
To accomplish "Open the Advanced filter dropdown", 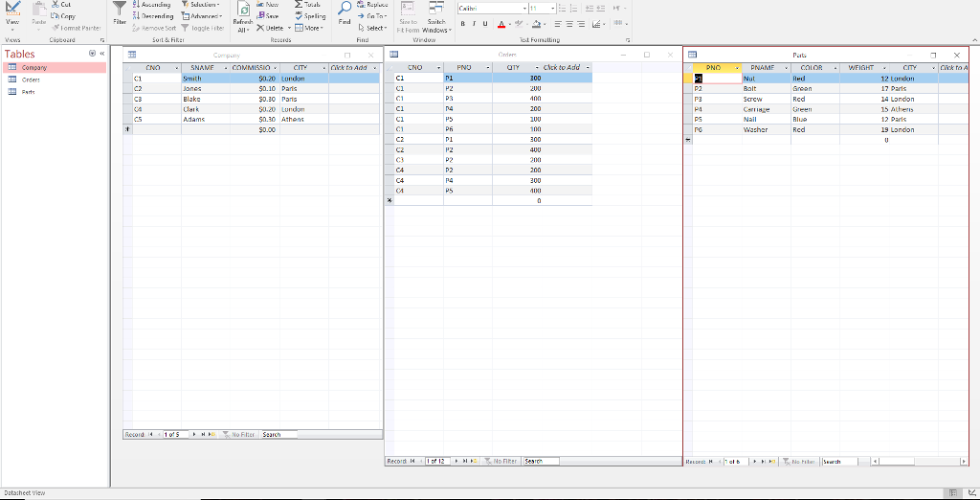I will (202, 16).
